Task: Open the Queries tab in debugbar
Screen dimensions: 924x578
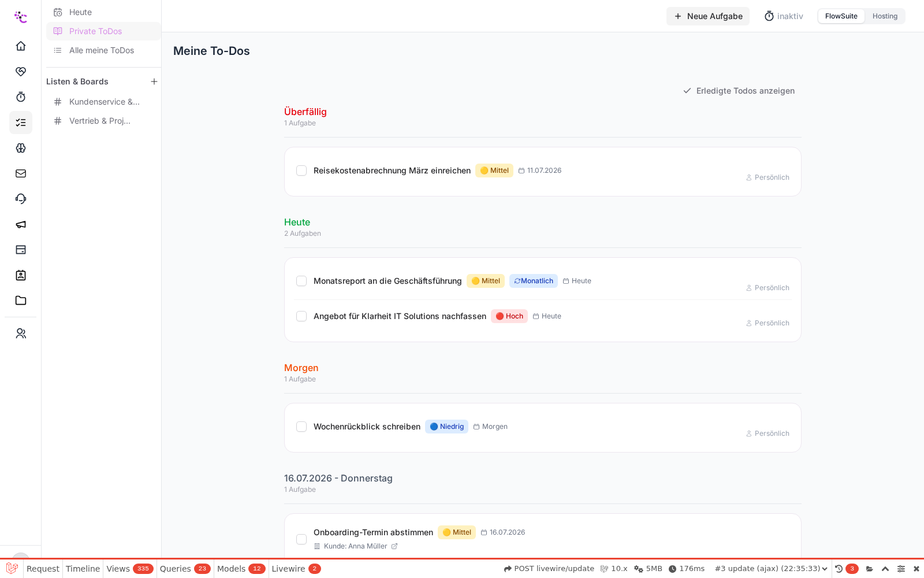Action: coord(185,569)
